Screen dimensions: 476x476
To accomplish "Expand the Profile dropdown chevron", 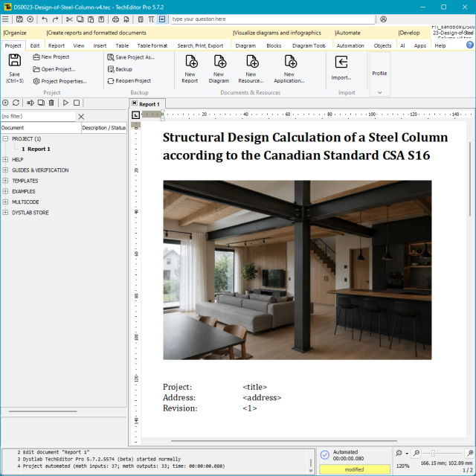I will [380, 92].
